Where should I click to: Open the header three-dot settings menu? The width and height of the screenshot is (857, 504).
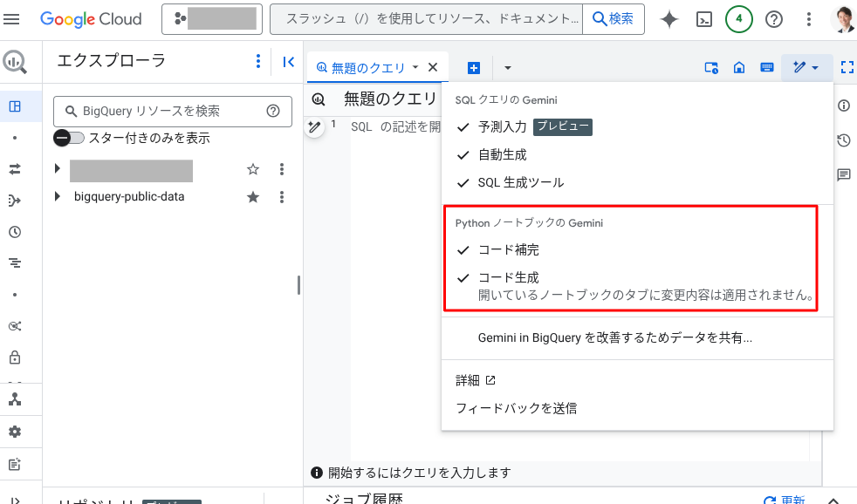809,19
